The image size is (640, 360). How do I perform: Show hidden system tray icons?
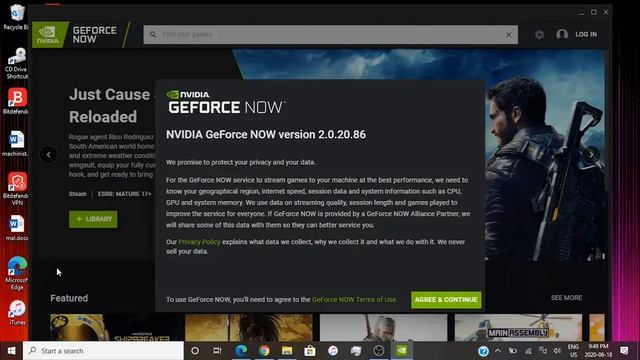498,351
